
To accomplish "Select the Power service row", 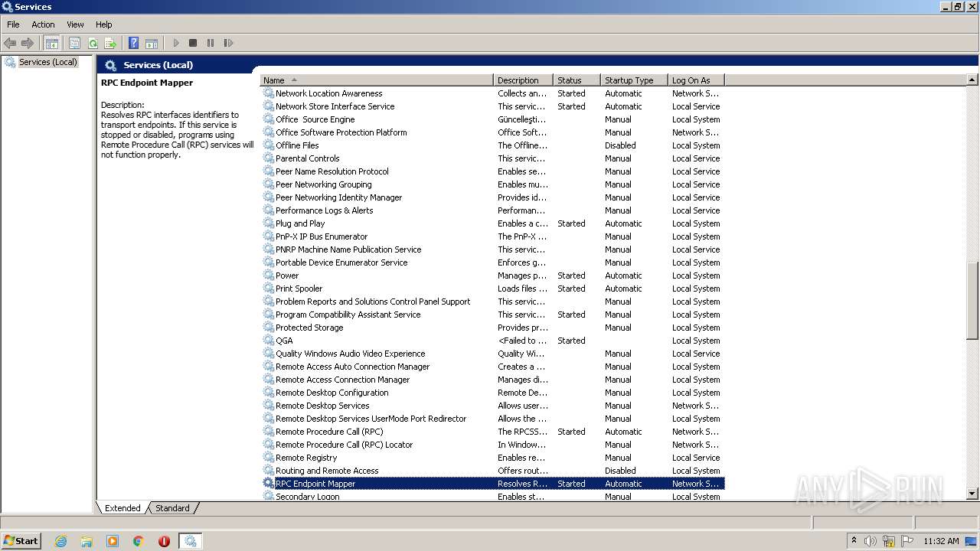I will pos(492,275).
